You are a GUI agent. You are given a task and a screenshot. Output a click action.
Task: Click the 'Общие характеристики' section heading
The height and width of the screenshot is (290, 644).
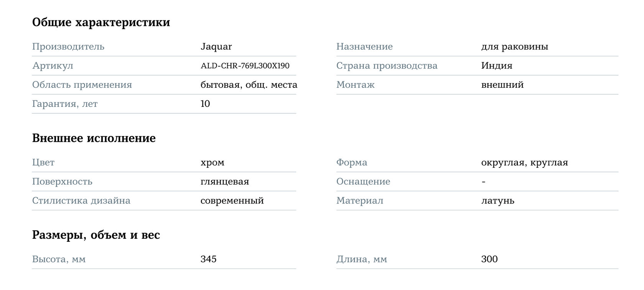pyautogui.click(x=101, y=23)
